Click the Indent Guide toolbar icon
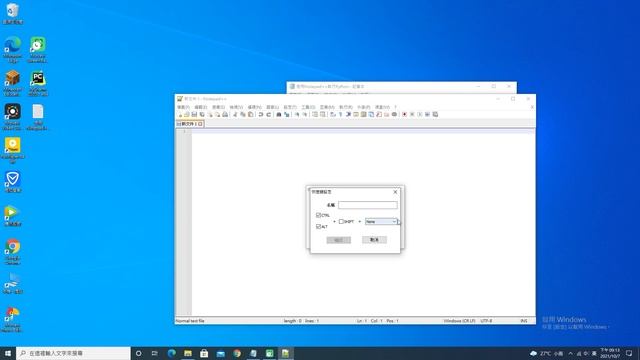 click(x=348, y=115)
